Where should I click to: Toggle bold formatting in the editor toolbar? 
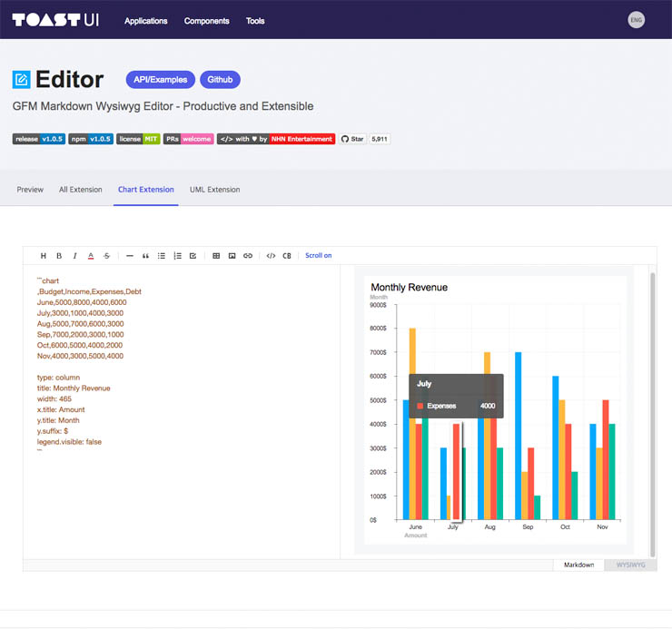click(x=59, y=256)
